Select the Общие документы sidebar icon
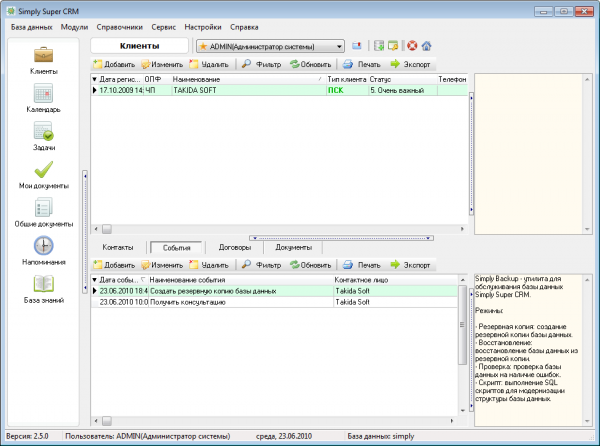600x446 pixels. tap(44, 209)
